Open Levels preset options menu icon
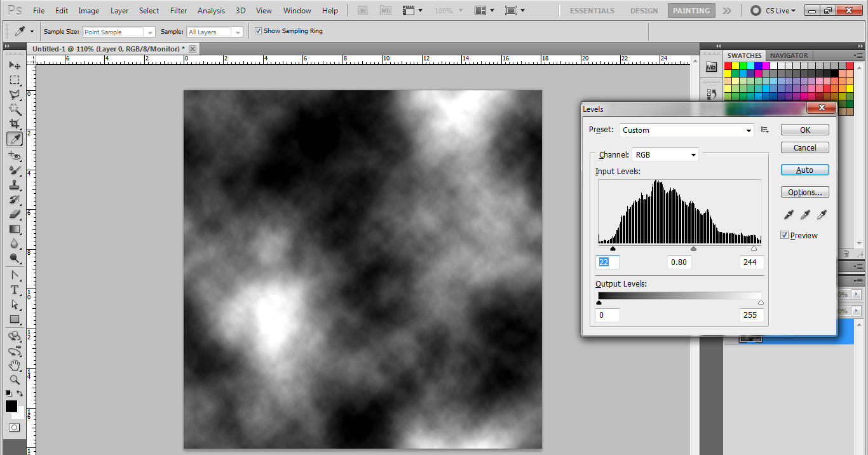This screenshot has width=868, height=455. coord(765,130)
